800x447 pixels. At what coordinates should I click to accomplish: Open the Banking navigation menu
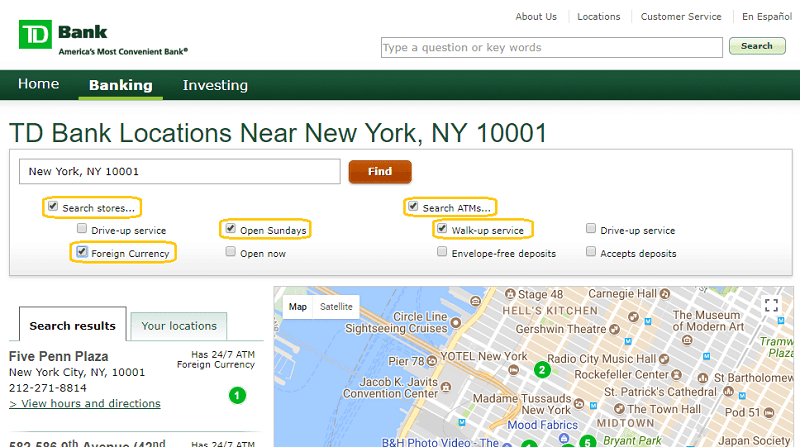click(120, 85)
